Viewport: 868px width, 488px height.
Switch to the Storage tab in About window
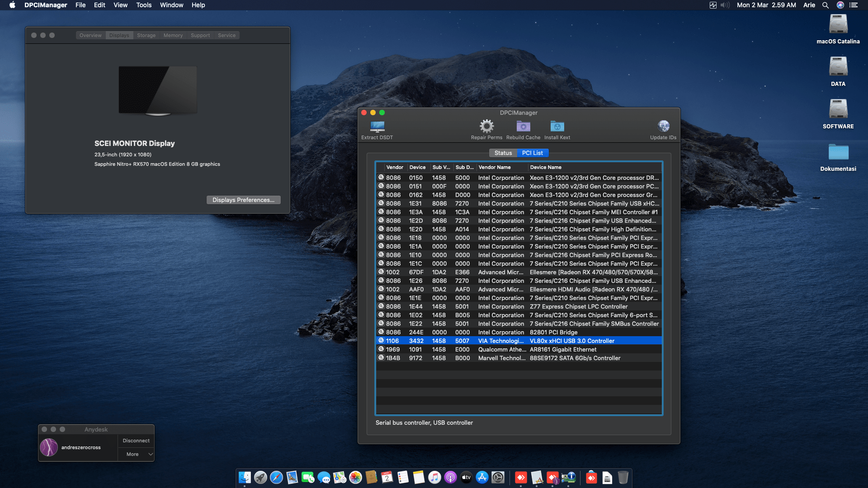146,35
